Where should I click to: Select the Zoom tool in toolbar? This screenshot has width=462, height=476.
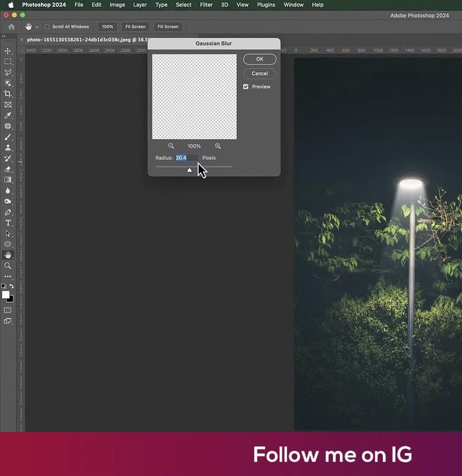pyautogui.click(x=8, y=265)
